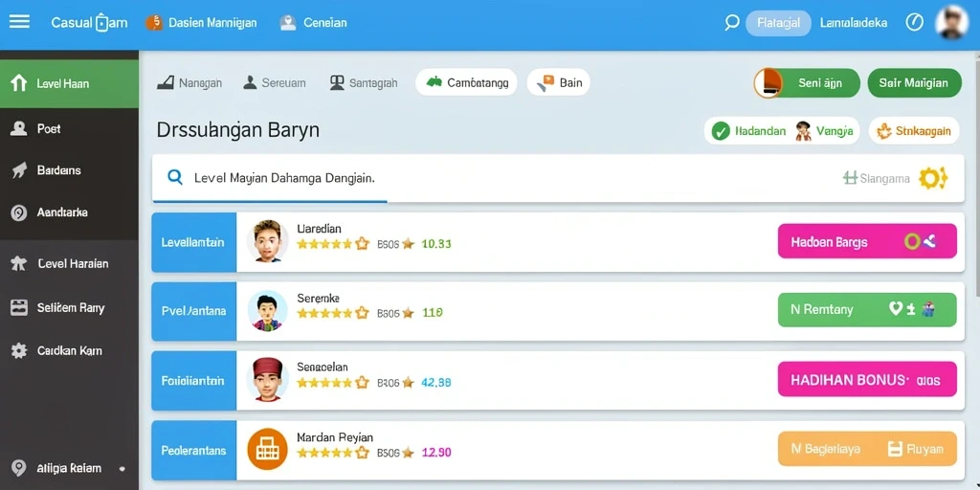The width and height of the screenshot is (980, 490).
Task: Click the Post person icon
Action: point(19,129)
